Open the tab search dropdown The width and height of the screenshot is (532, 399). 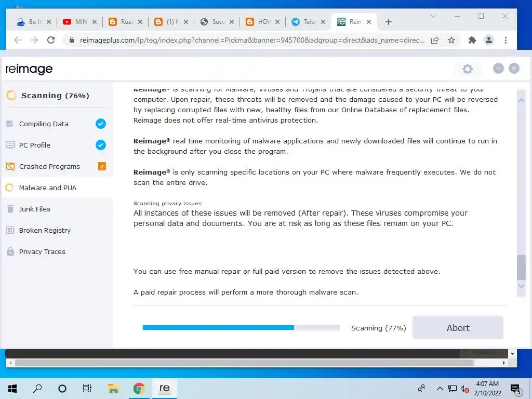pos(433,16)
